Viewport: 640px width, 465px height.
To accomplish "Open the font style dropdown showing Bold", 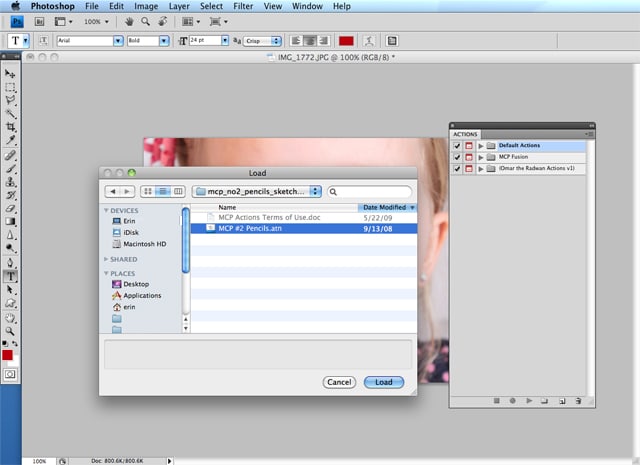I will coord(164,41).
